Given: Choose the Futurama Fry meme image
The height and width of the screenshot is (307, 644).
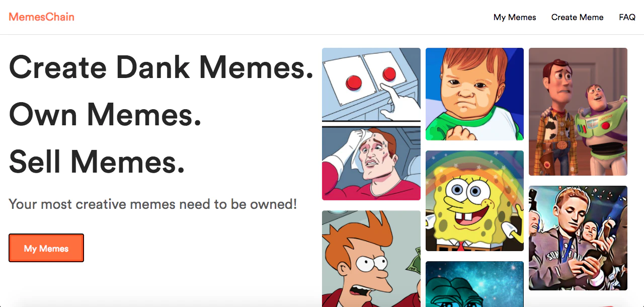Looking at the screenshot, I should (x=371, y=259).
